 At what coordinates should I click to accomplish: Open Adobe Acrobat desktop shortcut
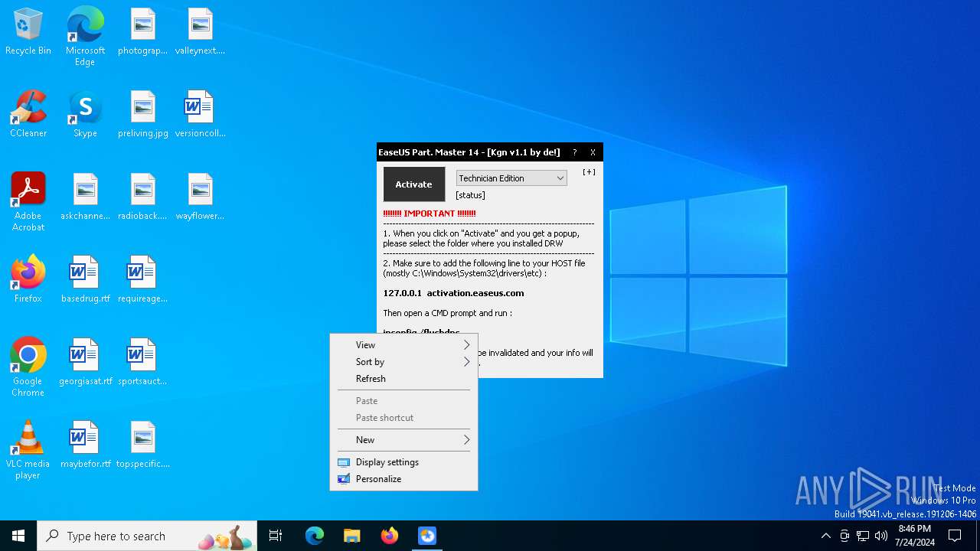click(28, 202)
